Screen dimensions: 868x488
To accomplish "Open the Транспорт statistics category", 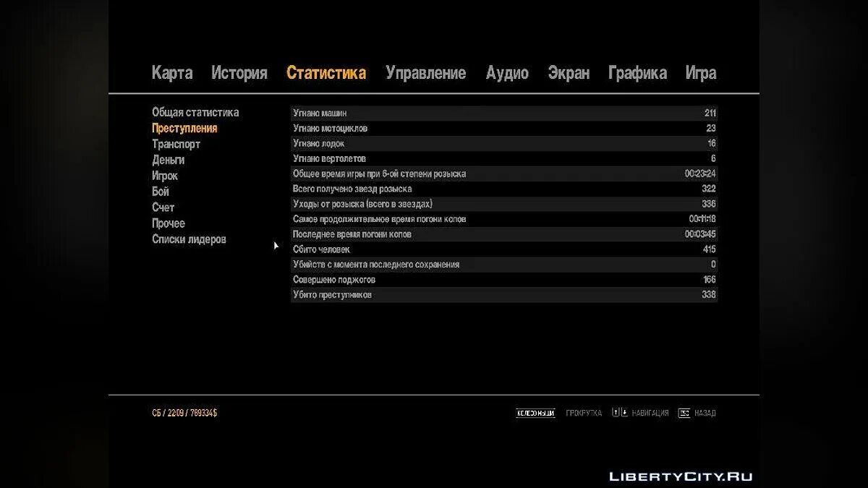I will tap(176, 144).
